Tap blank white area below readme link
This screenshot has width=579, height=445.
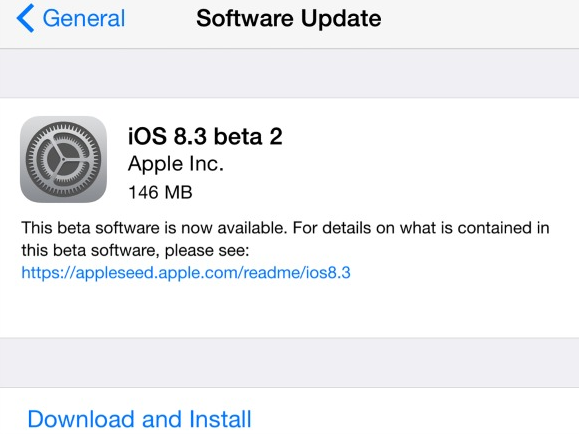tap(290, 310)
